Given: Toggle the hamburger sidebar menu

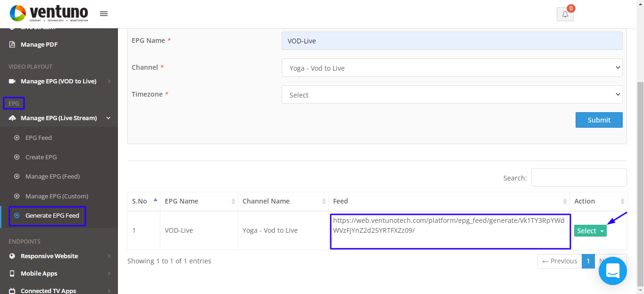Looking at the screenshot, I should [x=104, y=14].
